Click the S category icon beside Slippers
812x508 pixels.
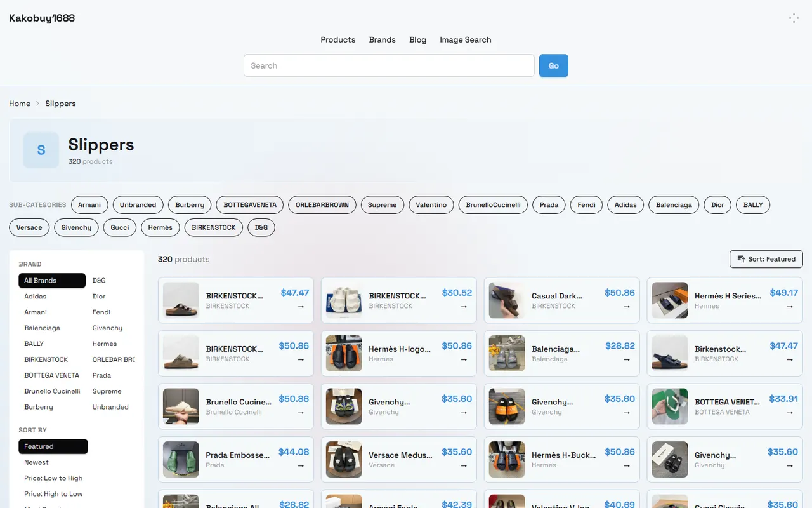[41, 150]
